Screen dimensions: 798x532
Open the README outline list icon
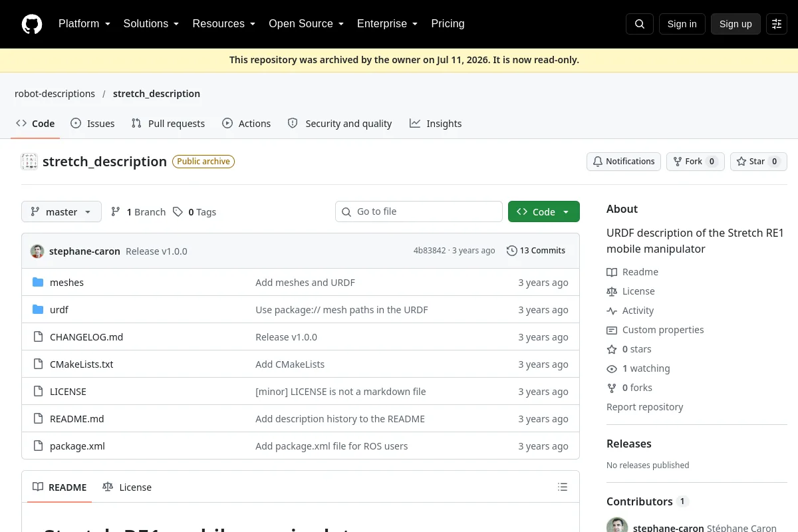click(563, 487)
